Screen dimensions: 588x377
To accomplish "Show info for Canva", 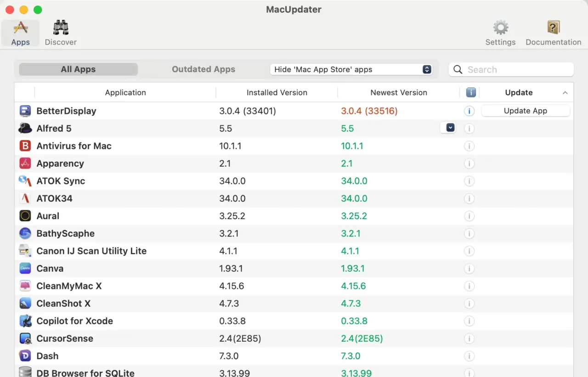I will 469,269.
